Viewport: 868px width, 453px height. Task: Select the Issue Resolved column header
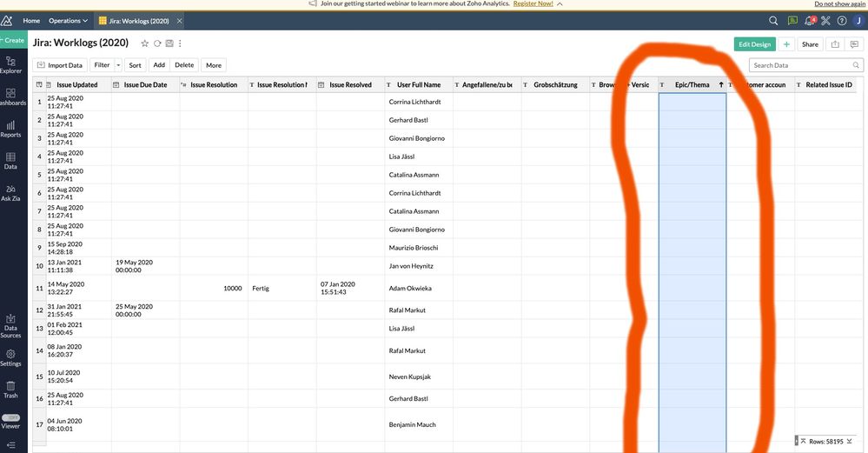tap(350, 84)
